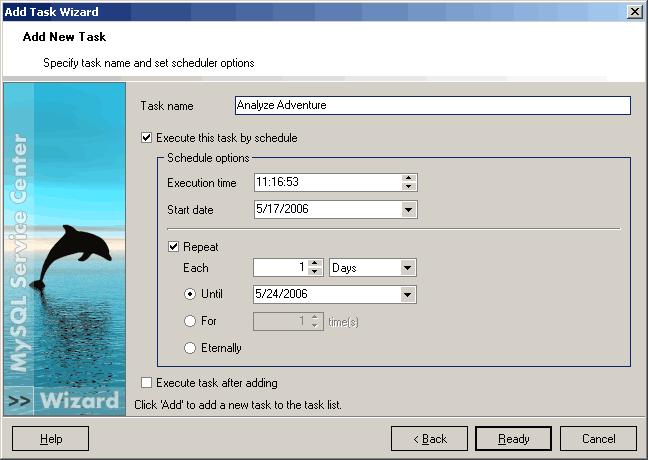Click the 'Execute task after adding' label
Screen dimensions: 648x460
(217, 383)
